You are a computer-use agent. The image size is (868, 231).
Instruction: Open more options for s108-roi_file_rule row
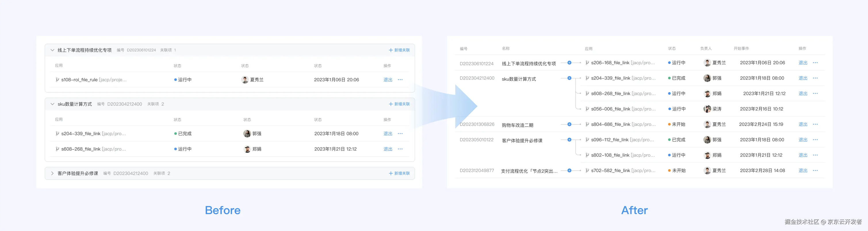click(x=400, y=80)
